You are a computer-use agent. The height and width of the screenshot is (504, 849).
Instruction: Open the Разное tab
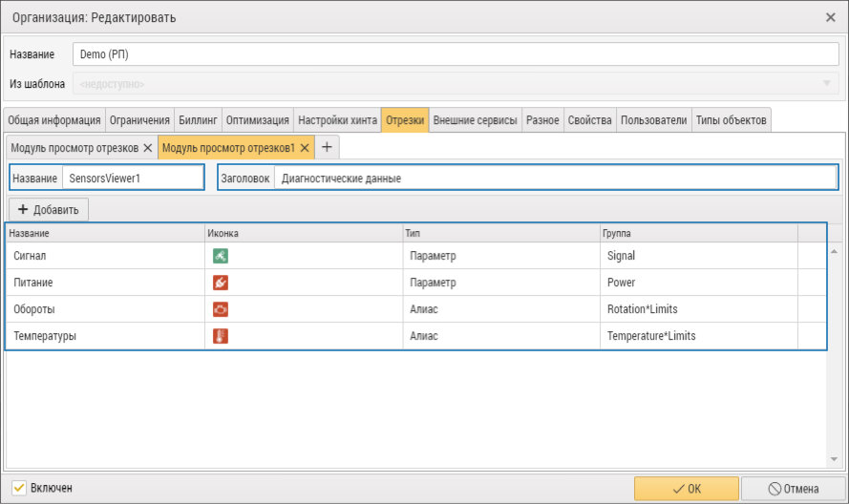point(542,120)
